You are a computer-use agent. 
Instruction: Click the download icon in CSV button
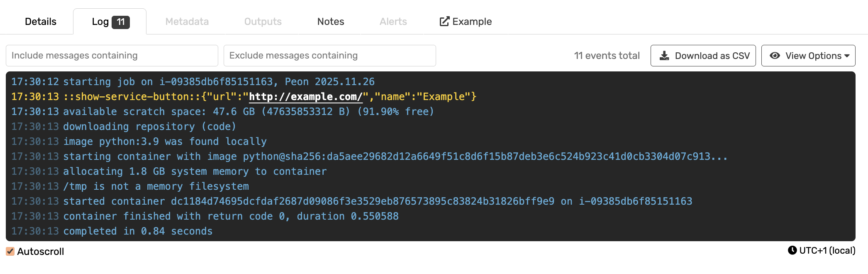click(x=664, y=56)
